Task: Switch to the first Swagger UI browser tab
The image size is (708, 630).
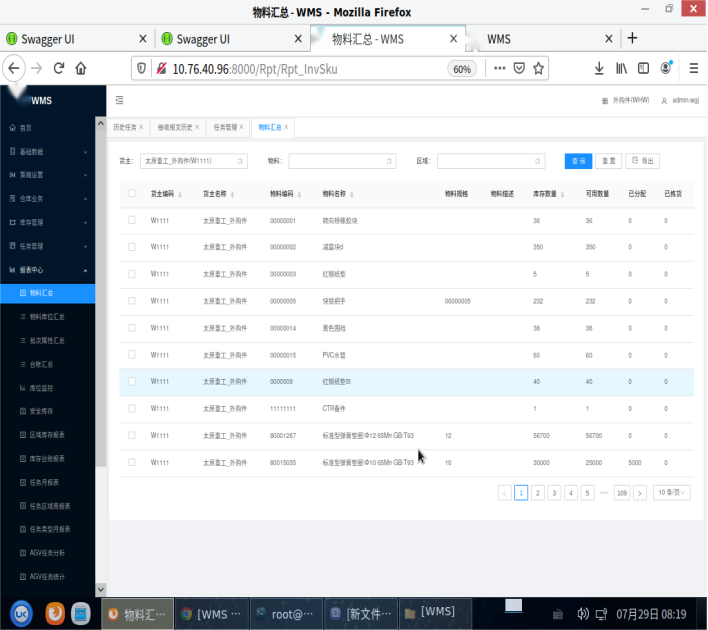Action: [x=77, y=39]
